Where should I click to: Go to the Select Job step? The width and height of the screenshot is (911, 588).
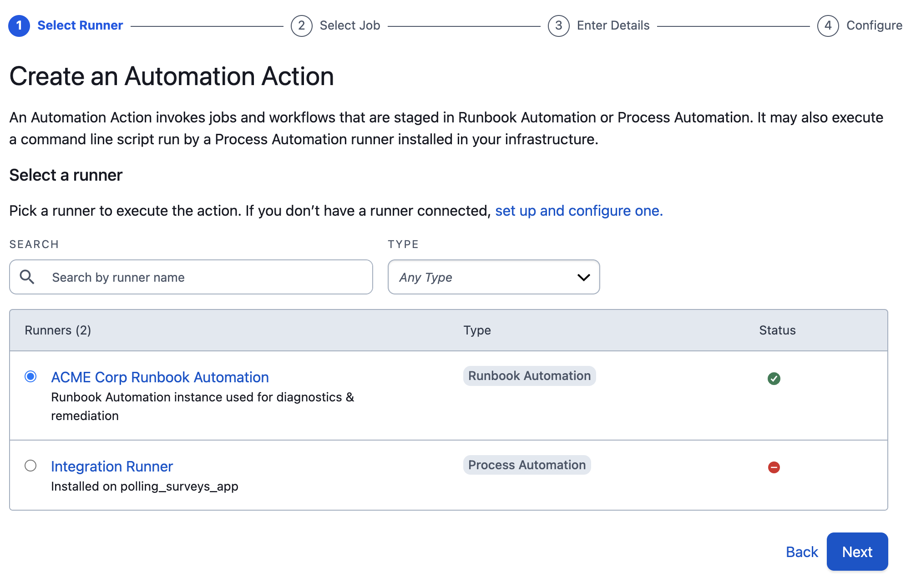tap(349, 25)
